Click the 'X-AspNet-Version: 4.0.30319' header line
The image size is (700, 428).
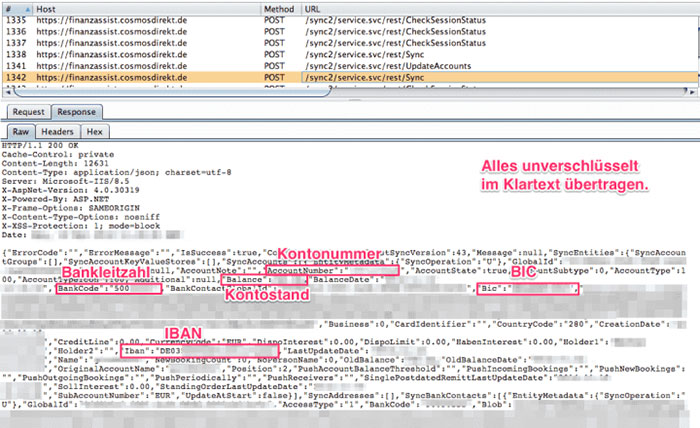click(x=71, y=190)
